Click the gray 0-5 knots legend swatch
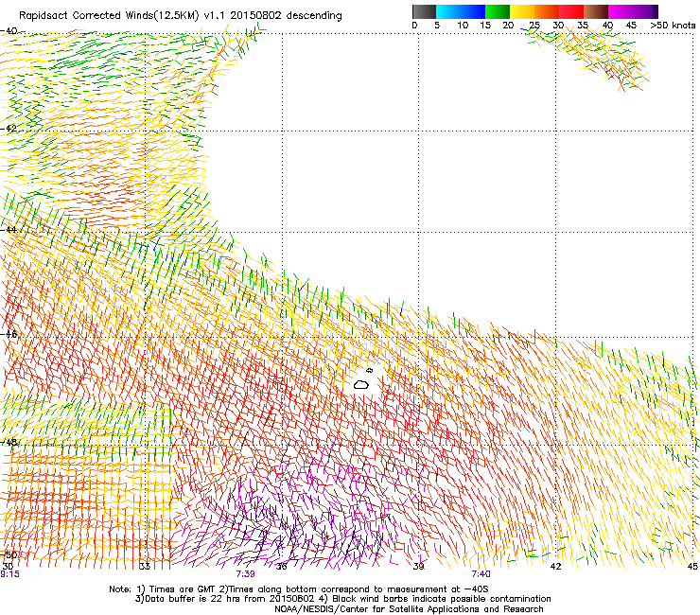The height and width of the screenshot is (615, 700). tap(424, 11)
